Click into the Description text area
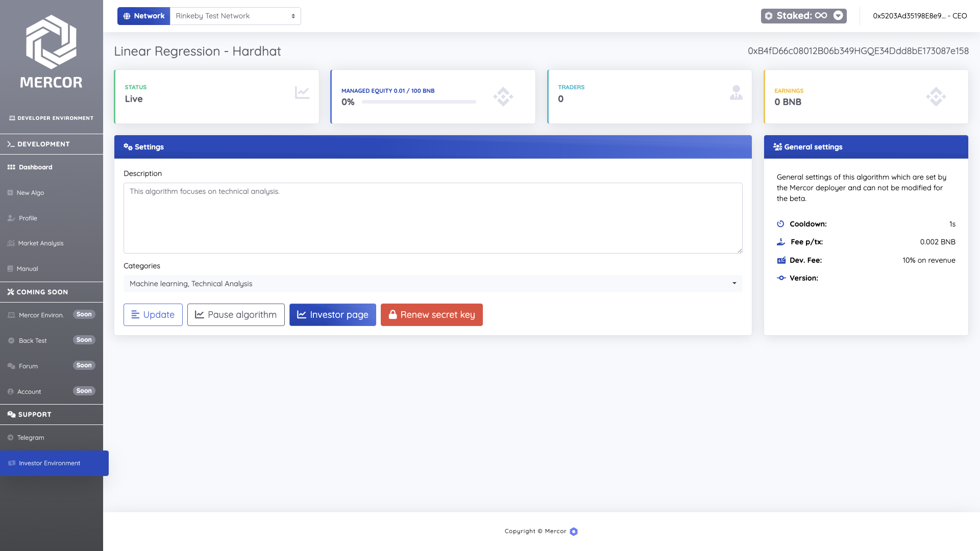The image size is (980, 551). pyautogui.click(x=432, y=218)
